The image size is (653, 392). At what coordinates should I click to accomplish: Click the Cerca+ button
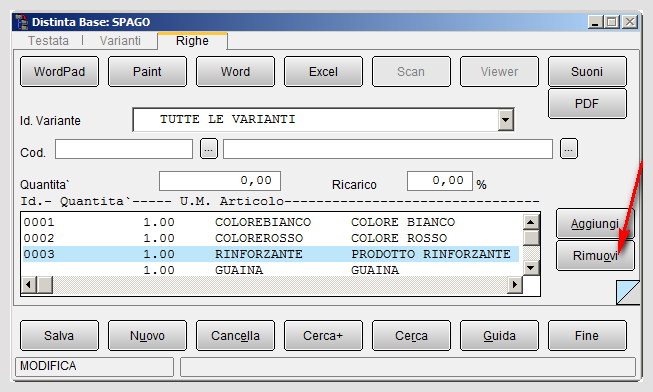(x=323, y=335)
